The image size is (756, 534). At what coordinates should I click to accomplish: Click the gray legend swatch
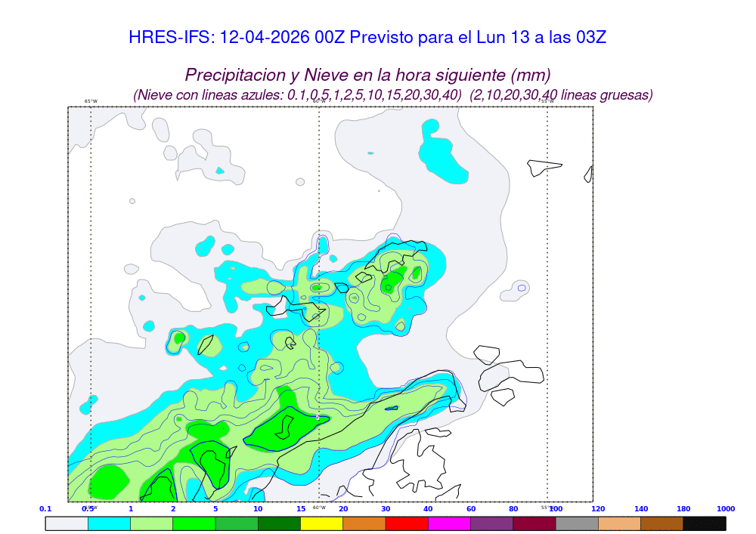(x=577, y=523)
